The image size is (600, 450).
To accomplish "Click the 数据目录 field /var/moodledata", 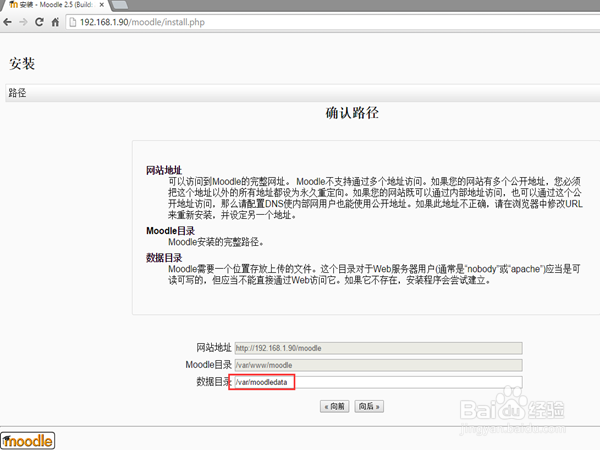I will (378, 382).
